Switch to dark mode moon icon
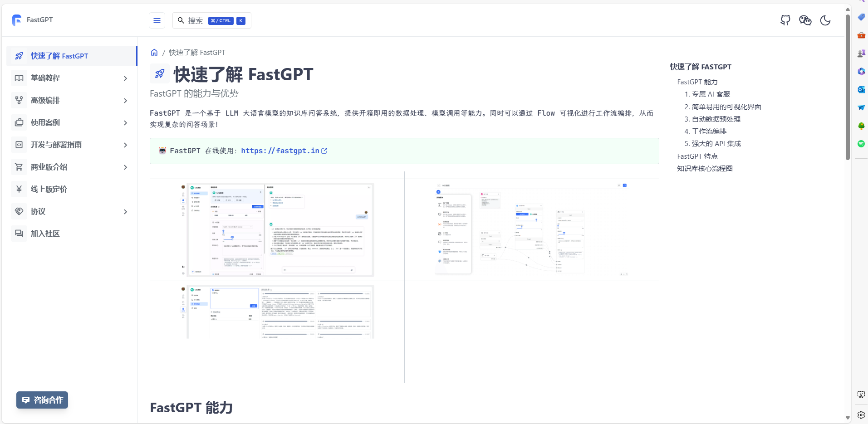The height and width of the screenshot is (424, 868). point(825,20)
